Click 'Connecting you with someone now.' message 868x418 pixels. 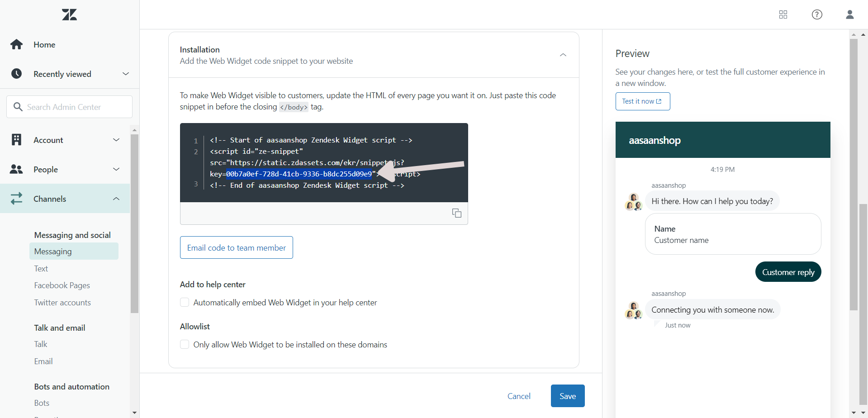[713, 309]
